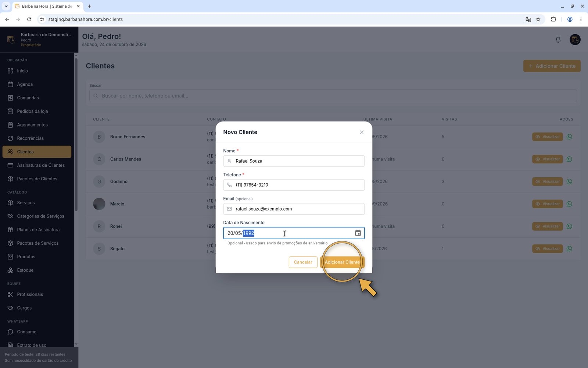
Task: Click Cancelar in Novo Cliente dialog
Action: (303, 262)
